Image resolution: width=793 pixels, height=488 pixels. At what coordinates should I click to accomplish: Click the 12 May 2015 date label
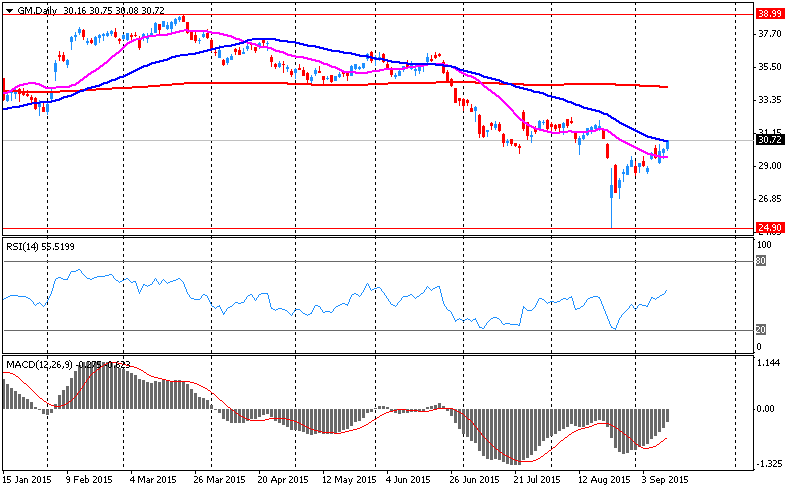point(349,479)
